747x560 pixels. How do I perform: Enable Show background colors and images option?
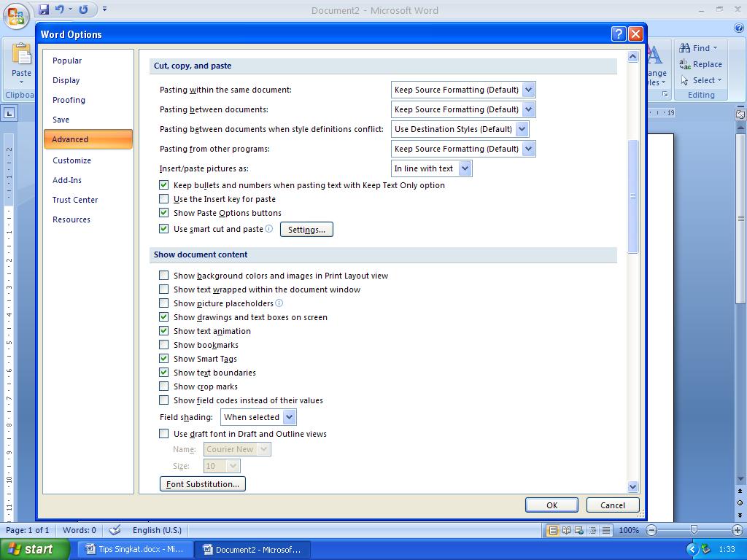164,276
